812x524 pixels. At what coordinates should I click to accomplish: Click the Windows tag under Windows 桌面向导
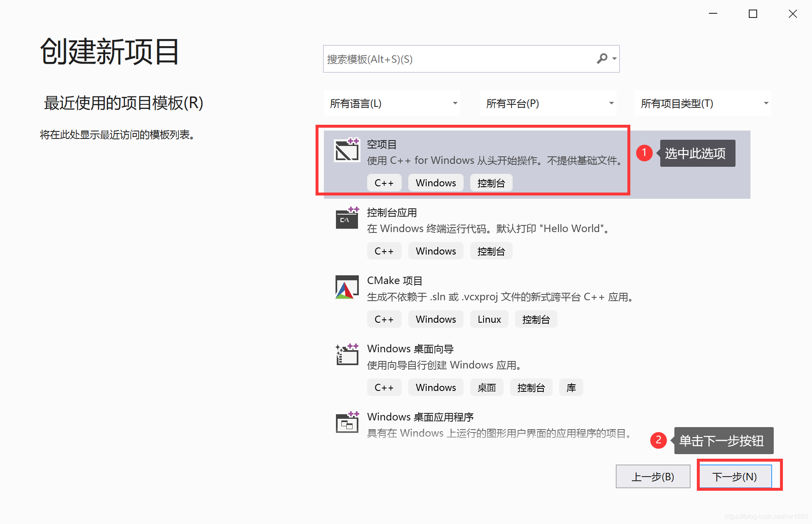pos(436,388)
